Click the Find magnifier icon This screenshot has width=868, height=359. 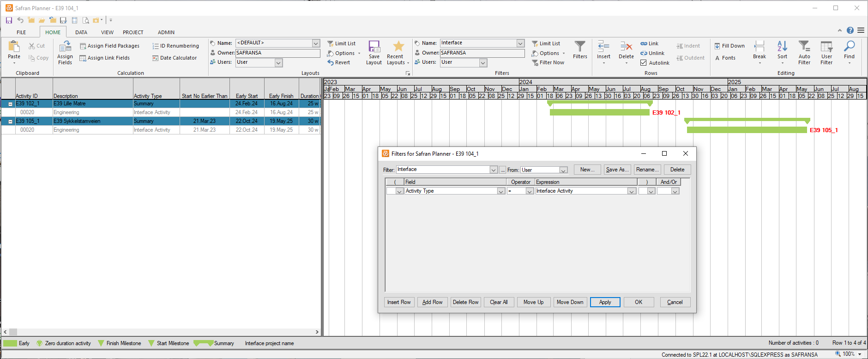tap(849, 46)
